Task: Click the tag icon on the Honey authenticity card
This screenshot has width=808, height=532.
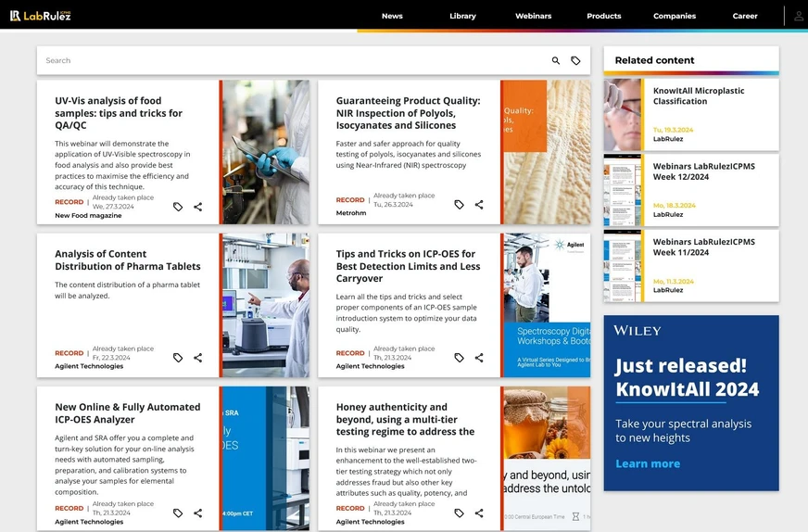Action: (x=460, y=513)
